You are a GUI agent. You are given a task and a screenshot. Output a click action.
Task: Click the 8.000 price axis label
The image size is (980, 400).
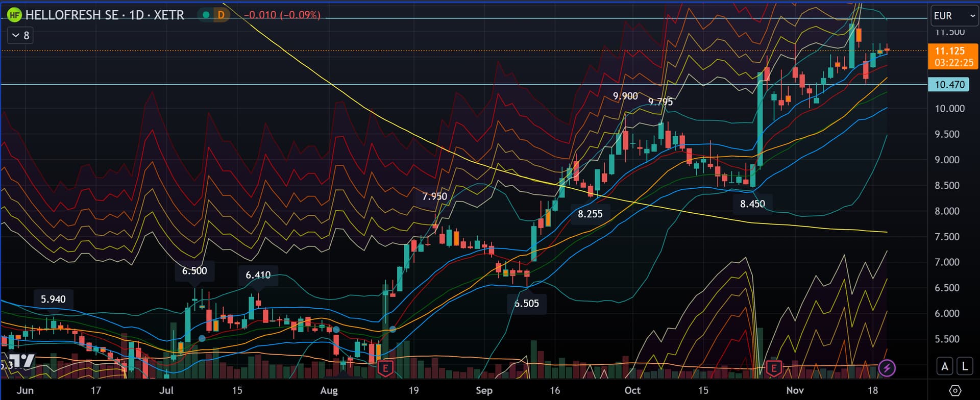tap(947, 211)
